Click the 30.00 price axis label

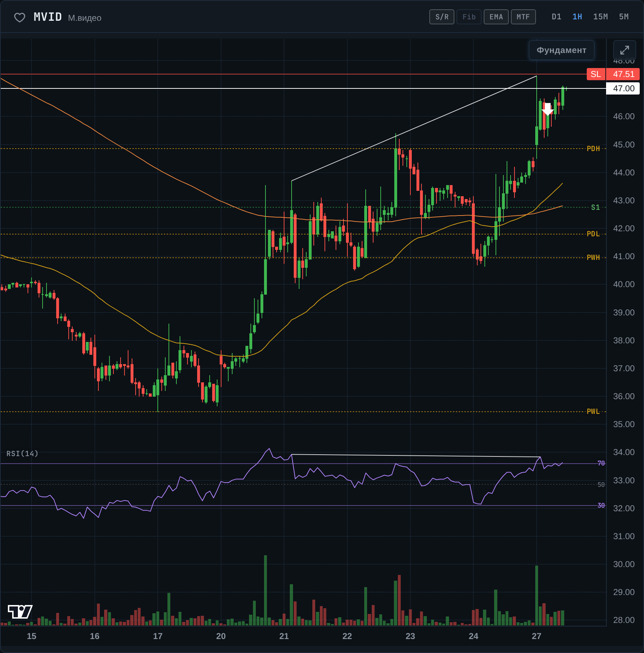click(x=624, y=564)
